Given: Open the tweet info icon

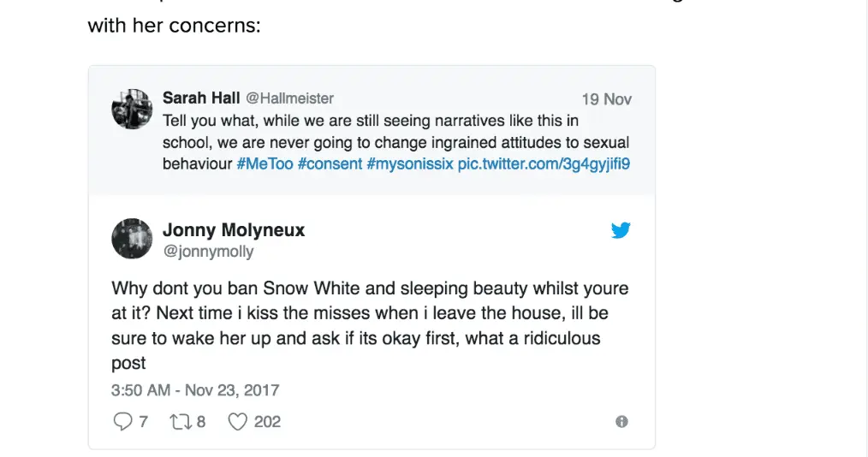Looking at the screenshot, I should tap(621, 422).
